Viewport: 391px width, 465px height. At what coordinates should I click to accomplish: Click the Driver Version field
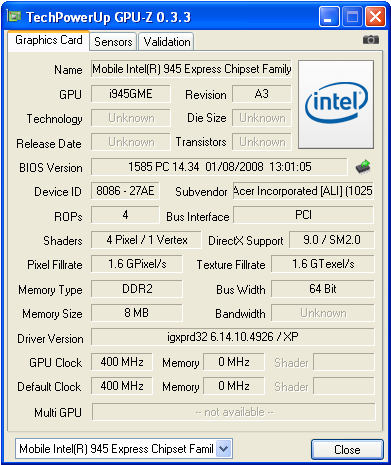point(233,337)
